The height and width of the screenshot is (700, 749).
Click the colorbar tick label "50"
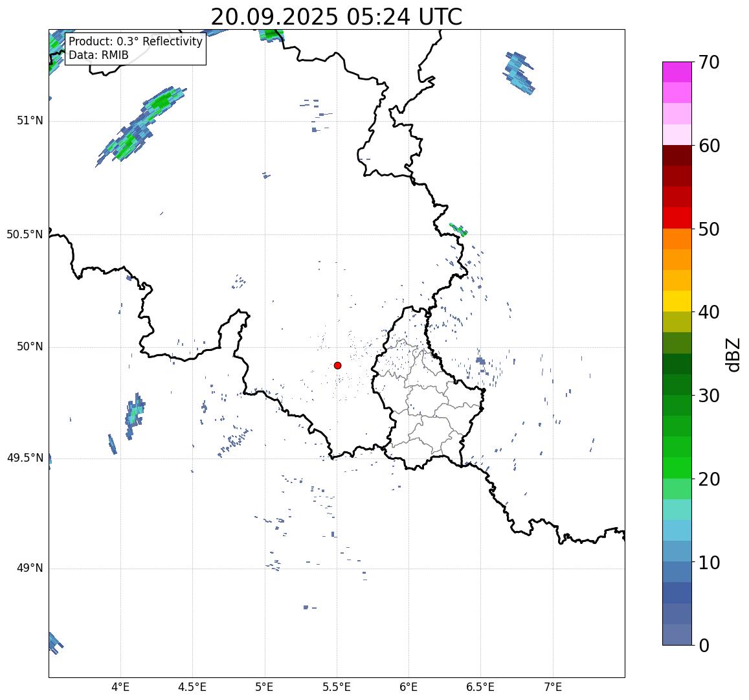[709, 229]
